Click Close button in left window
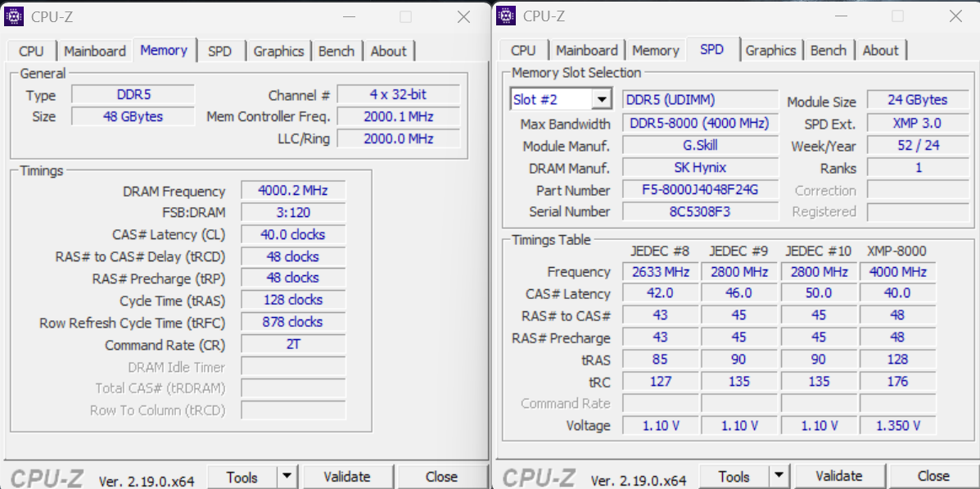 point(442,477)
